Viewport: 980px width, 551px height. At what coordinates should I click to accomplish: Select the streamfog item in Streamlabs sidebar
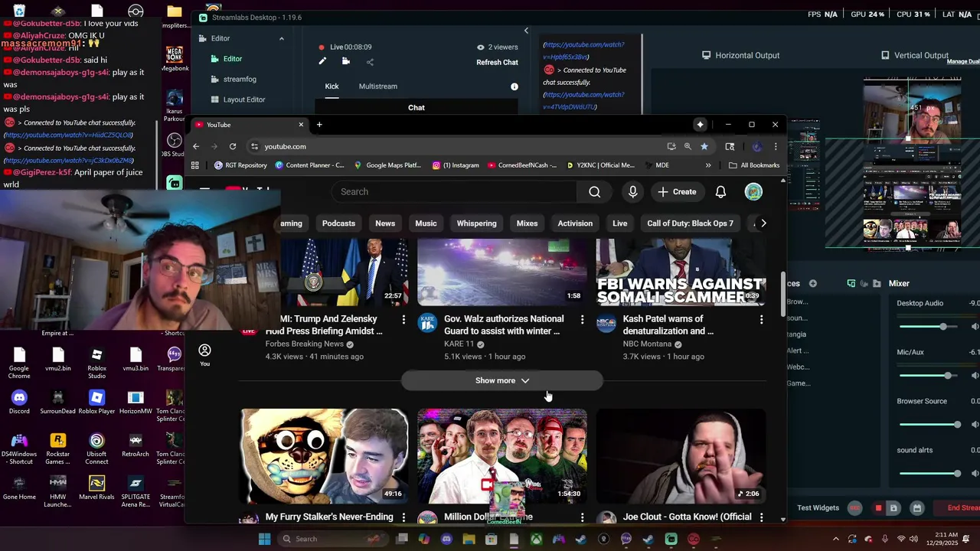pyautogui.click(x=240, y=79)
